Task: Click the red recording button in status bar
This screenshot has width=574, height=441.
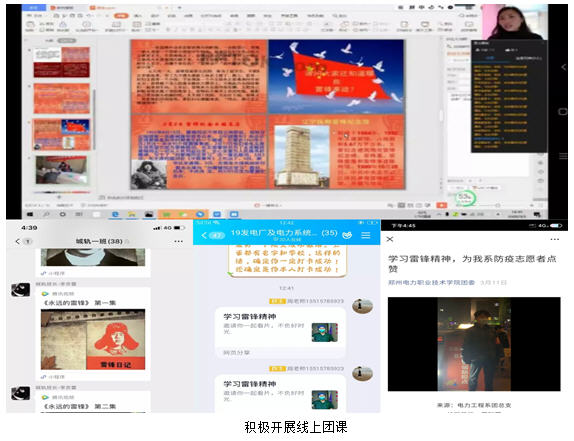Action: click(x=441, y=205)
